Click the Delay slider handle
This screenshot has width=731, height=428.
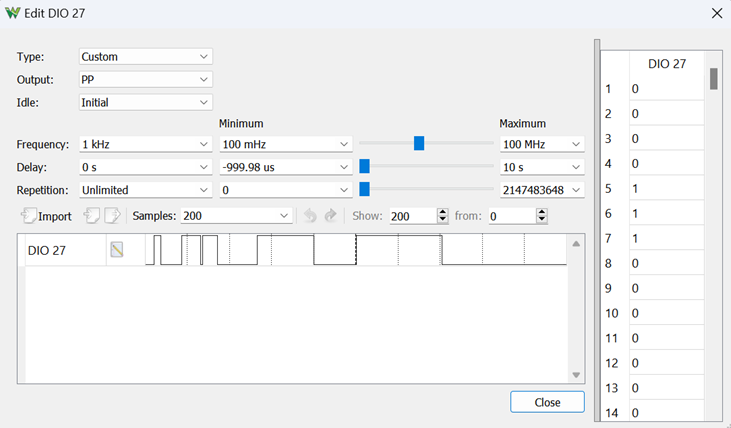click(365, 166)
